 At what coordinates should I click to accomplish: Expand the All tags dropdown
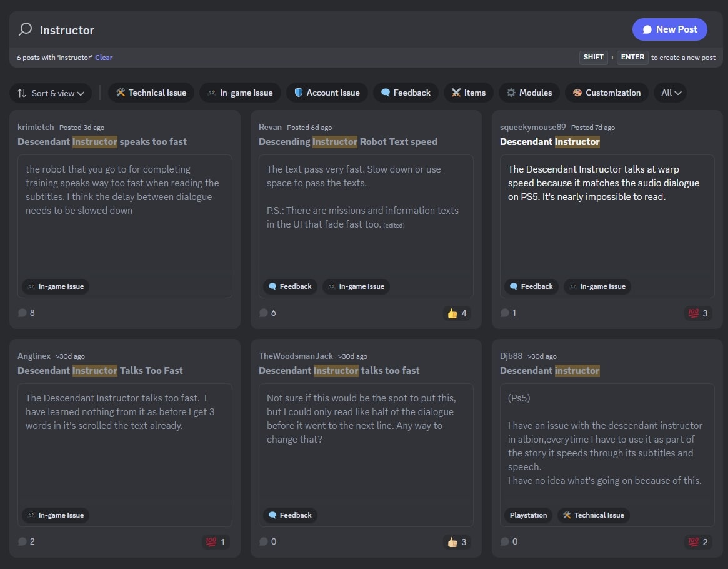(670, 93)
